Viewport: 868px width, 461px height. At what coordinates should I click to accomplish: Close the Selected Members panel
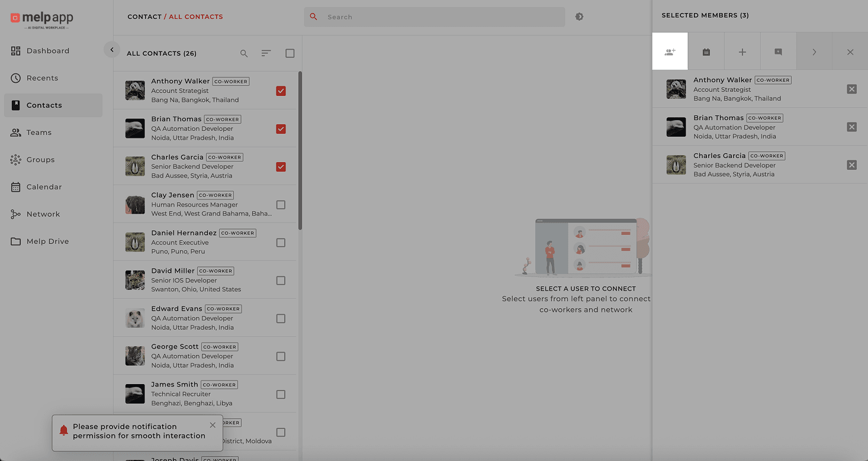(x=850, y=52)
